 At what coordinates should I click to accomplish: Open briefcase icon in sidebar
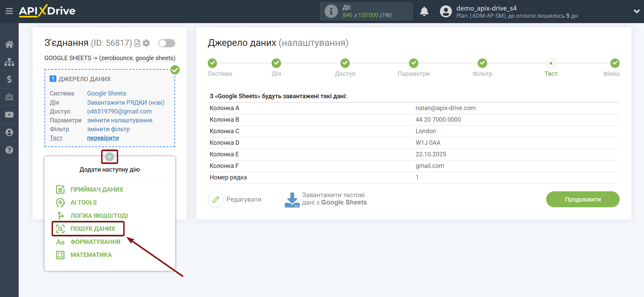[x=9, y=97]
